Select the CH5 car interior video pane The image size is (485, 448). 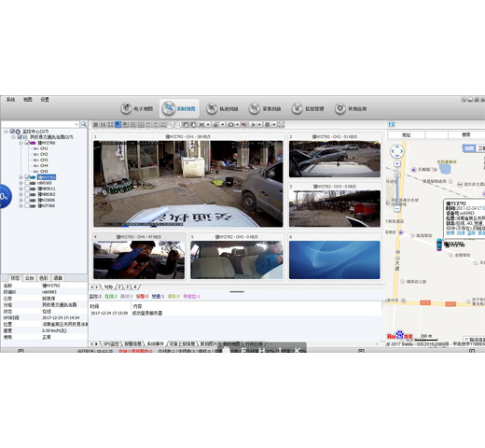click(237, 259)
